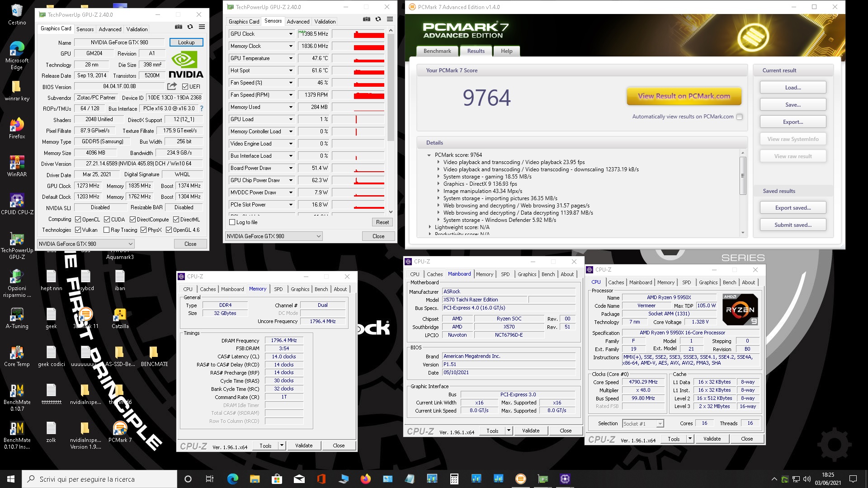Expand the Lightweight score tree node
This screenshot has height=488, width=868.
(x=429, y=227)
